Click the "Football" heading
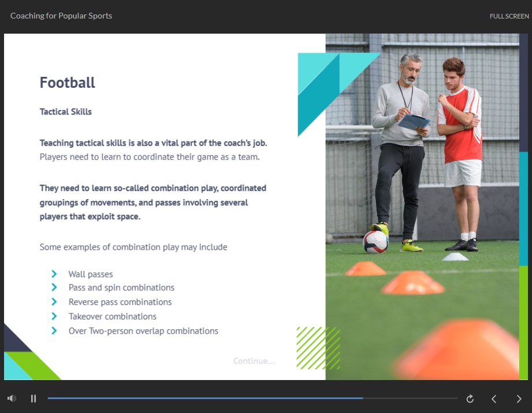 (x=67, y=83)
